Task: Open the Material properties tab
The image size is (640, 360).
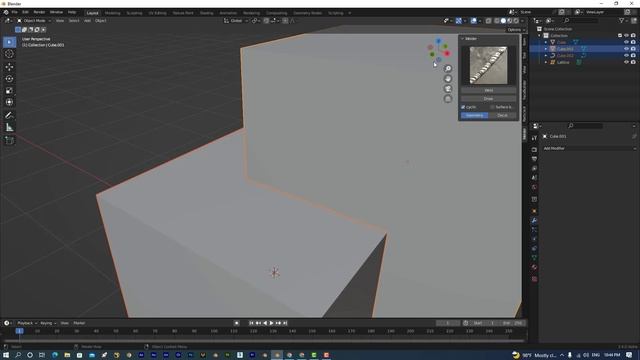Action: 534,267
